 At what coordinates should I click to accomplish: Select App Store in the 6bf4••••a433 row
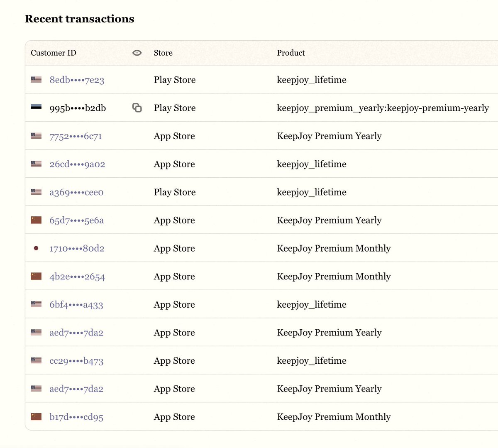174,304
